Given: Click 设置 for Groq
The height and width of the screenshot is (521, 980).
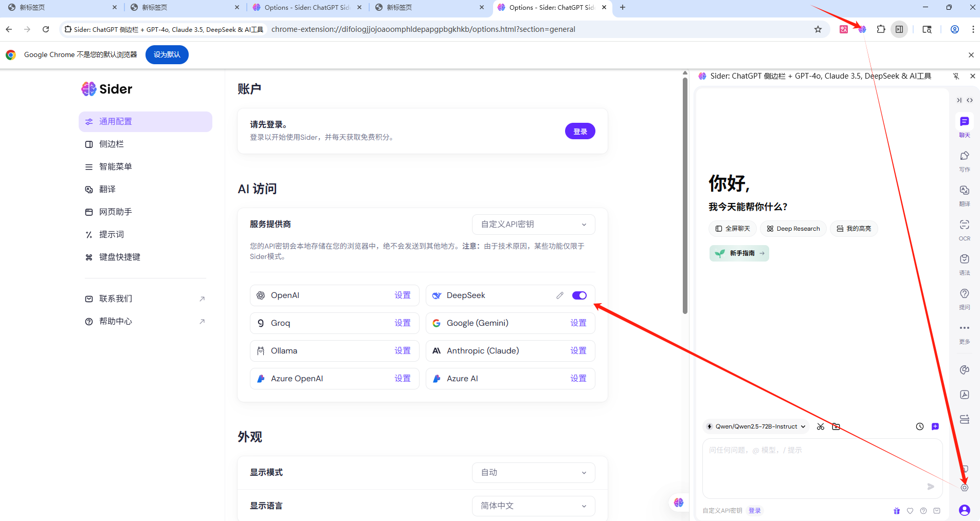Looking at the screenshot, I should (403, 323).
